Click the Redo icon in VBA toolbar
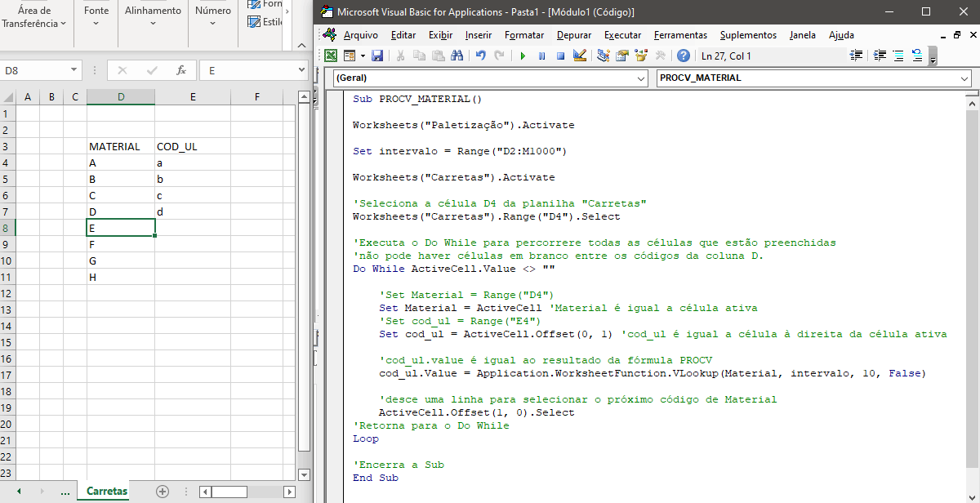 click(499, 56)
